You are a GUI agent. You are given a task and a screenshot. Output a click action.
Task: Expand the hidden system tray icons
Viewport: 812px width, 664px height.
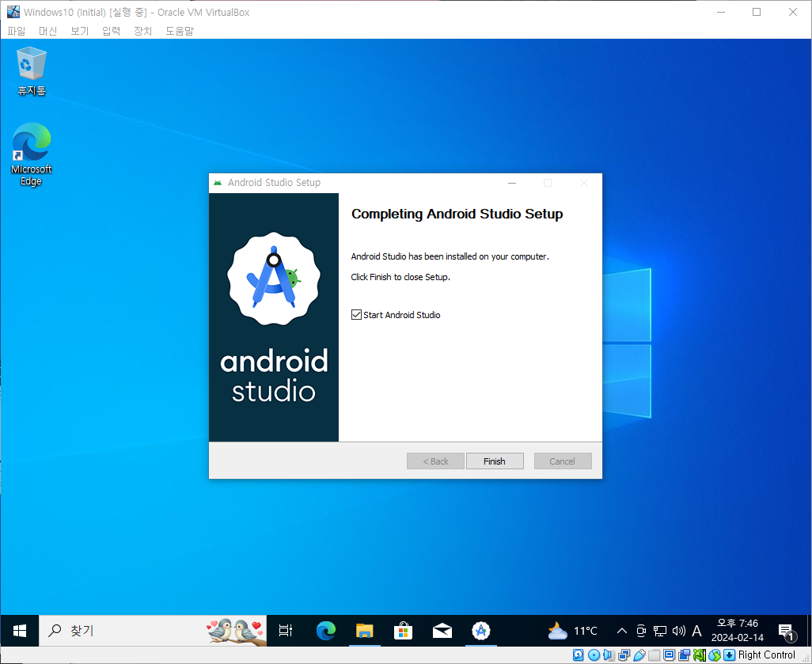(622, 631)
